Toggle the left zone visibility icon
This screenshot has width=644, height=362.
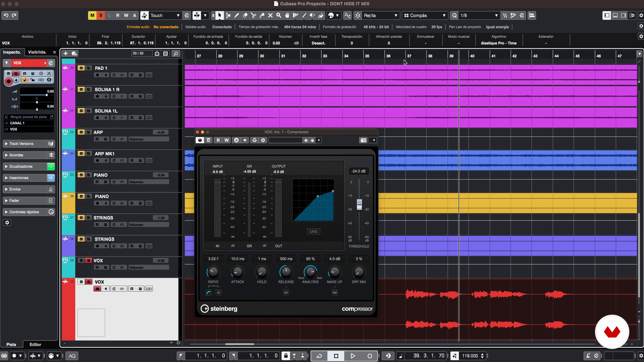click(x=607, y=15)
